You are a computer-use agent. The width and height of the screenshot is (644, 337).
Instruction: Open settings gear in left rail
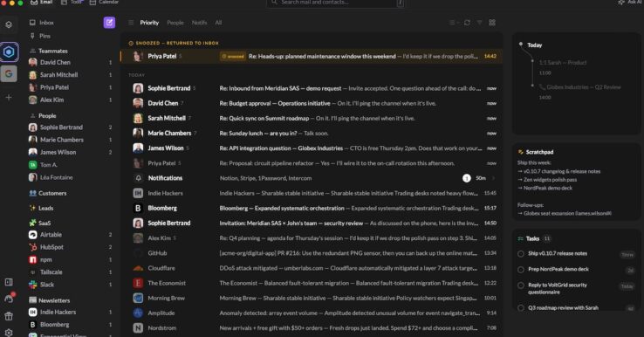click(9, 332)
